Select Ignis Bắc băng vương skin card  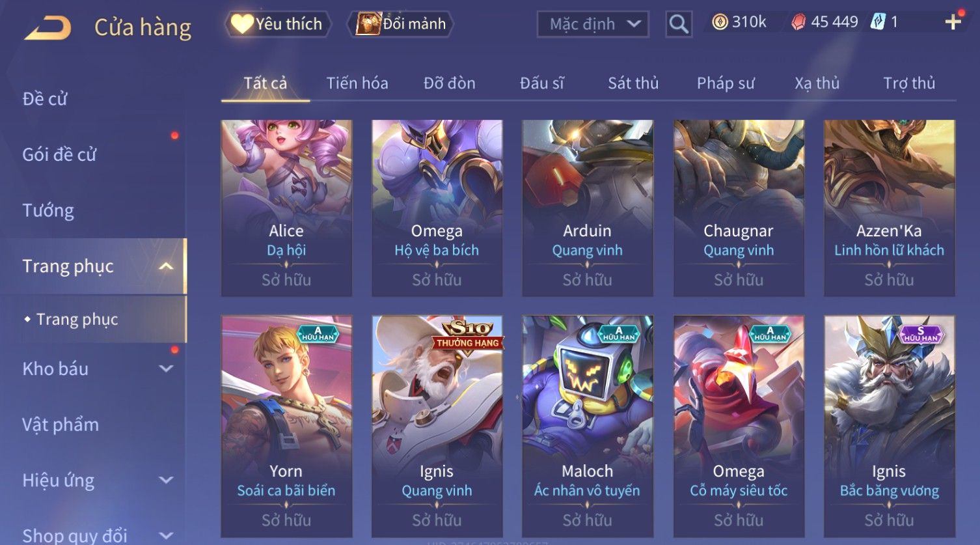pyautogui.click(x=889, y=426)
